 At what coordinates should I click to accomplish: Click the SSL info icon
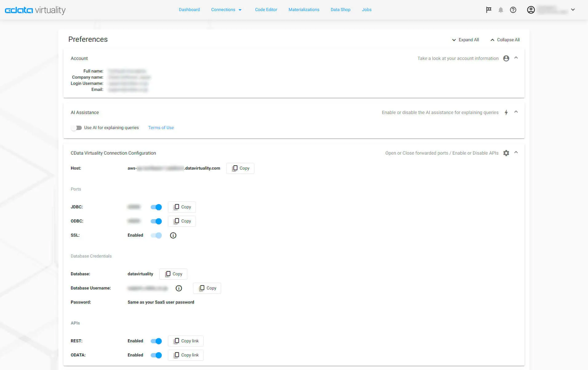tap(173, 235)
